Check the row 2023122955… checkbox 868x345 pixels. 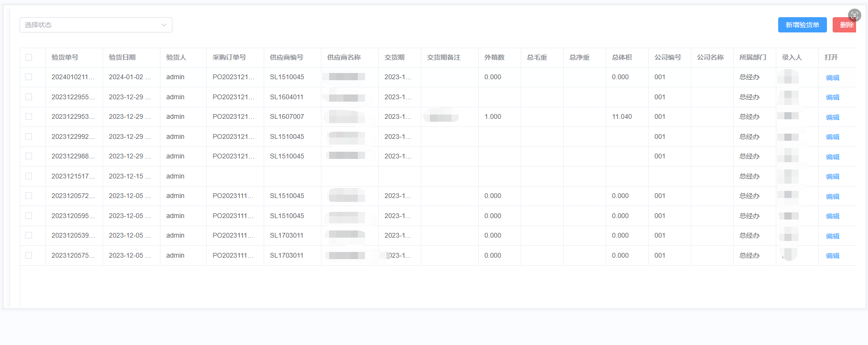tap(29, 97)
